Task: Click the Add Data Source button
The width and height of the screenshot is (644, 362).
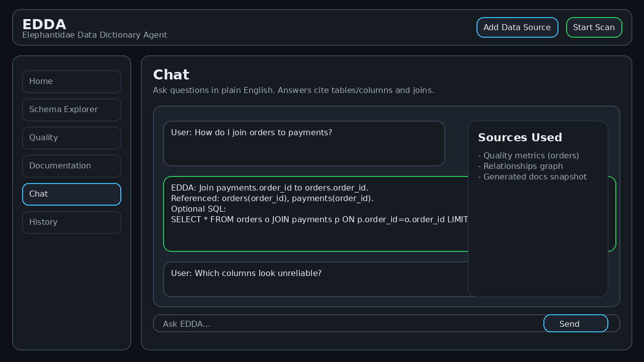Action: (x=517, y=27)
